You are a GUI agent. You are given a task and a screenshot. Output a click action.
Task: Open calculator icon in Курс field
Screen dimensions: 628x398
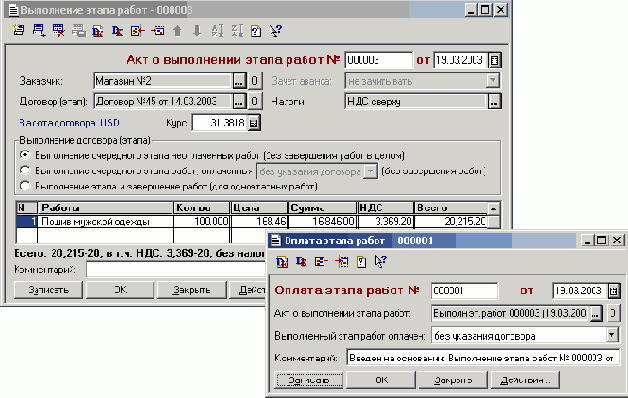coord(254,123)
